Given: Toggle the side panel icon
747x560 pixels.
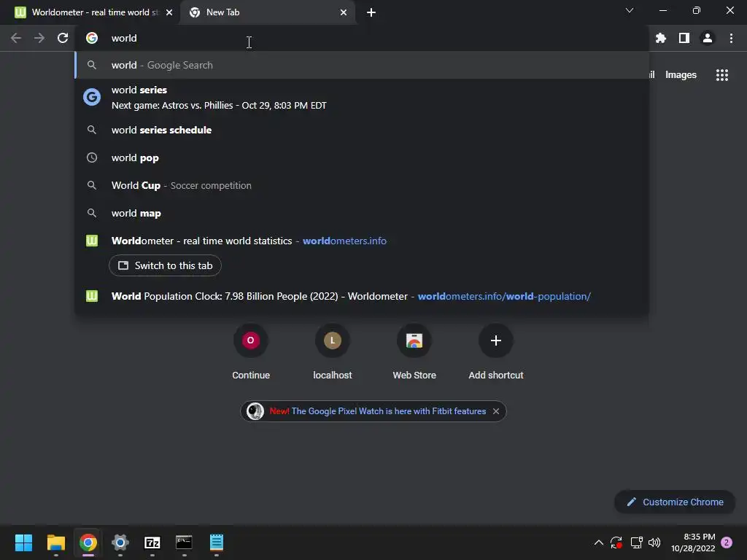Looking at the screenshot, I should point(684,38).
